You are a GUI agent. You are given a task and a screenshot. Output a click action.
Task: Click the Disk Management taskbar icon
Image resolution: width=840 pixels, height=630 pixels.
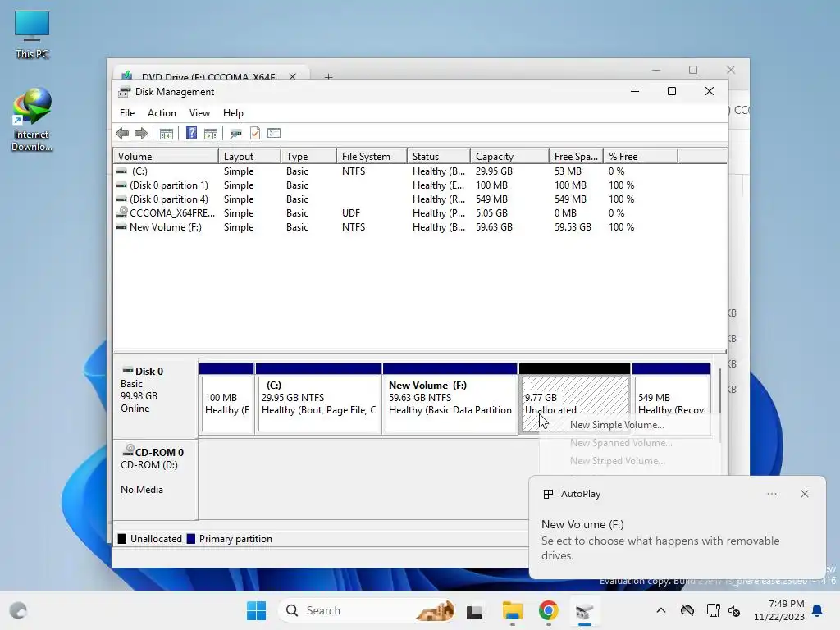coord(584,610)
